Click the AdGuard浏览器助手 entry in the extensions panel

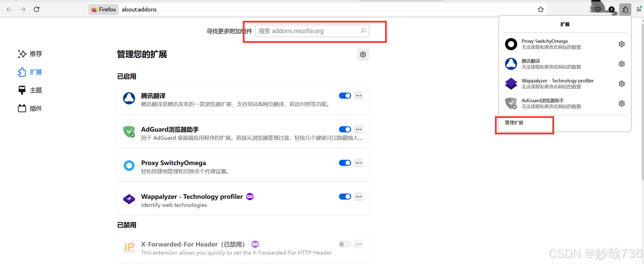pos(559,103)
